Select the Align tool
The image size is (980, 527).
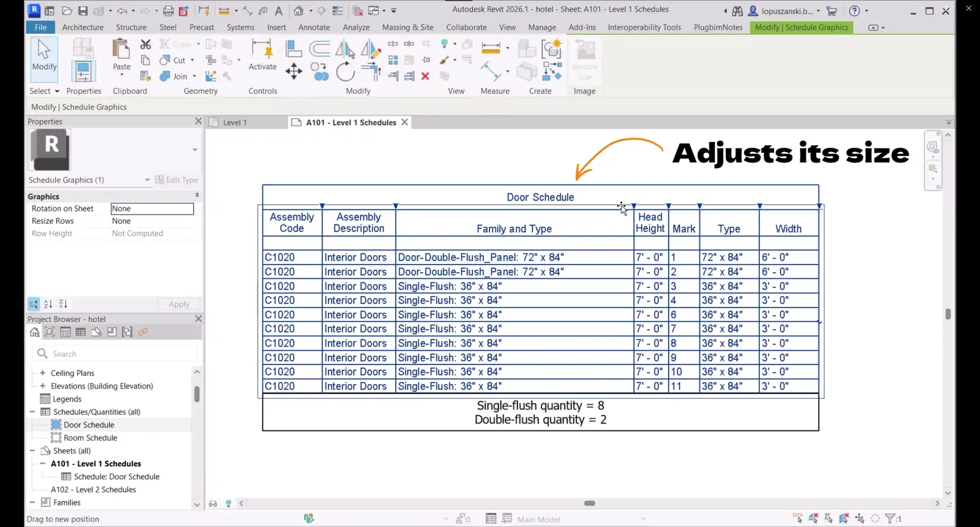[x=294, y=49]
